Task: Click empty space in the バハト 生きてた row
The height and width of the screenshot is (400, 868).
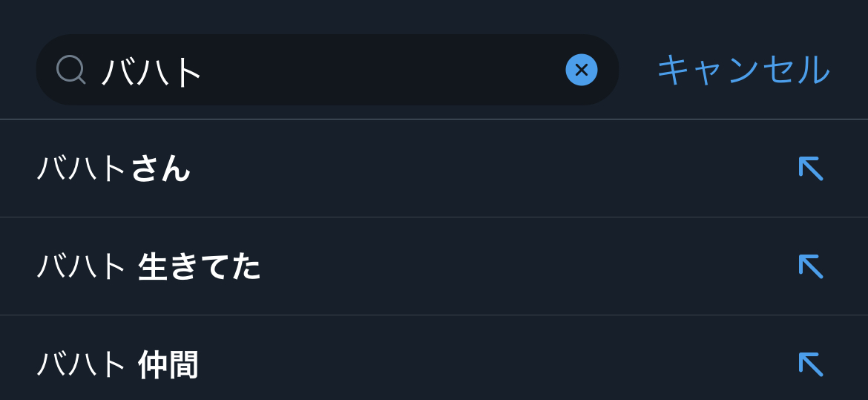Action: [x=519, y=266]
